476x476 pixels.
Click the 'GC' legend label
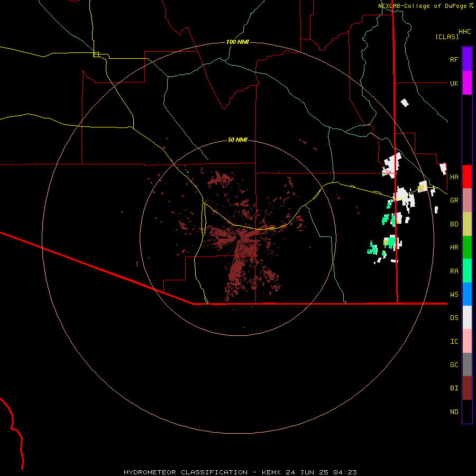[x=454, y=364]
